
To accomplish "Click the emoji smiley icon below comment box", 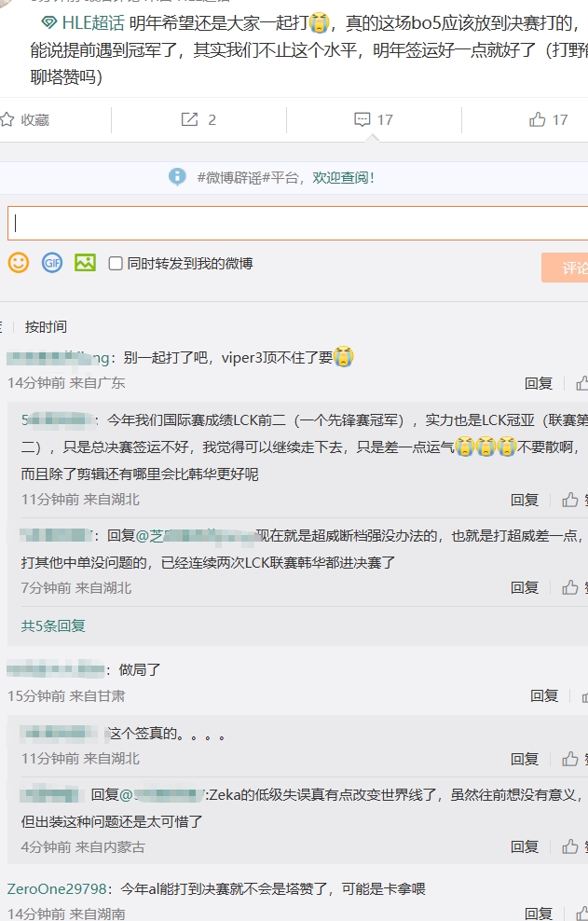I will point(19,263).
